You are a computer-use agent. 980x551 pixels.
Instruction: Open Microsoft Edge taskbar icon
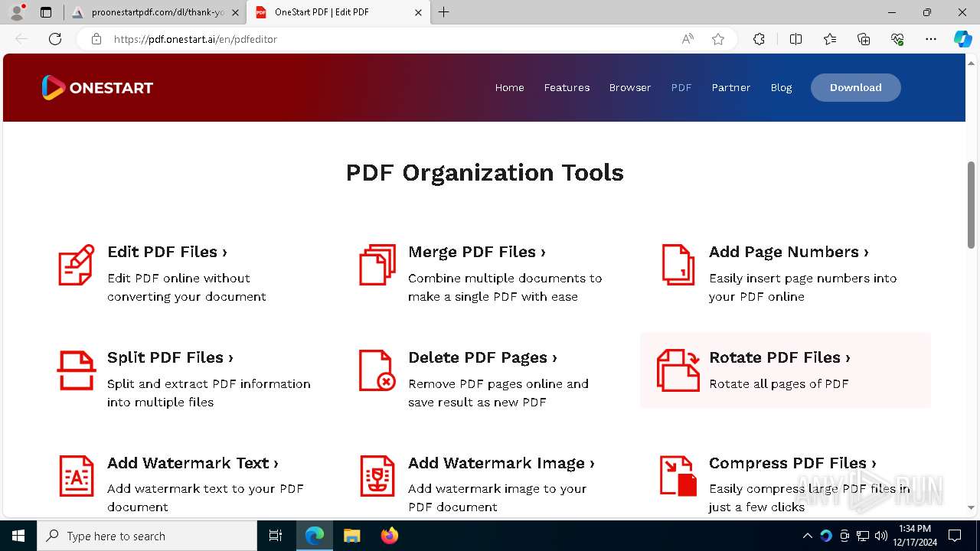click(315, 536)
